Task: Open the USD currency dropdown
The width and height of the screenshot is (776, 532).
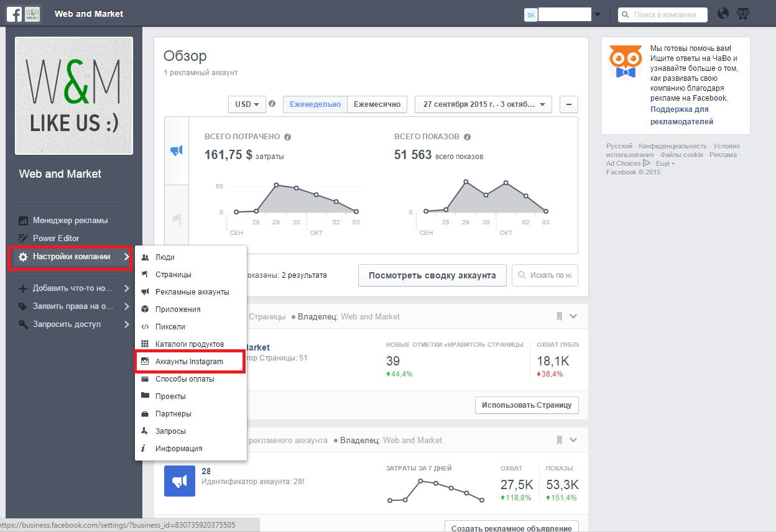Action: 247,104
